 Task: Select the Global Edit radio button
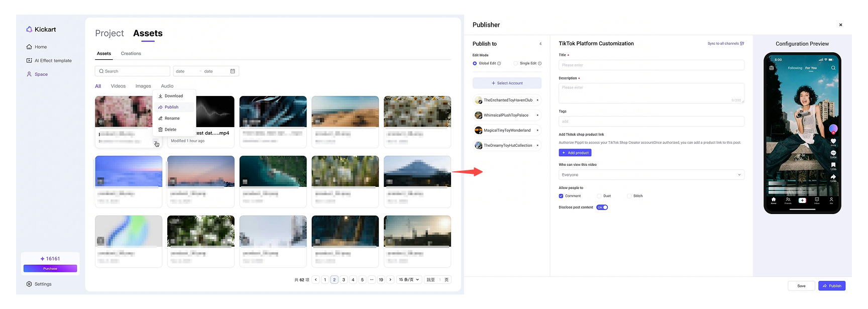pyautogui.click(x=475, y=63)
